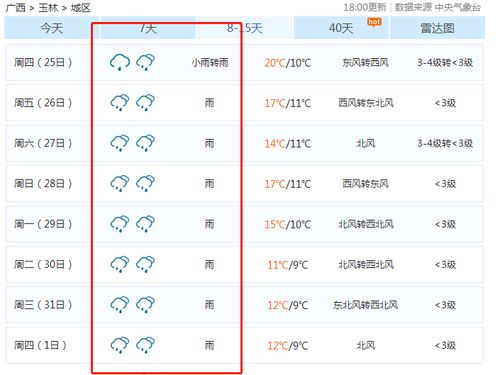Select the 周六（27日）date label
Viewport: 500px width, 375px height.
pyautogui.click(x=43, y=143)
